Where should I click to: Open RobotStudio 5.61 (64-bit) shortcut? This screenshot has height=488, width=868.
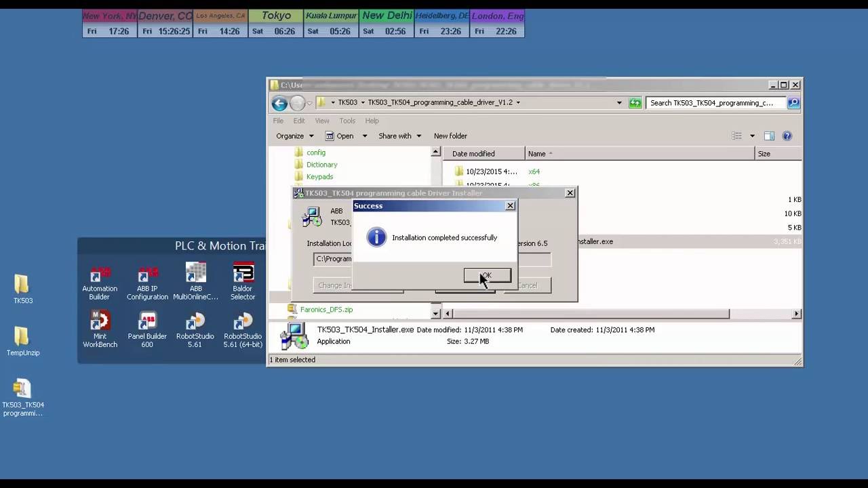pyautogui.click(x=243, y=330)
